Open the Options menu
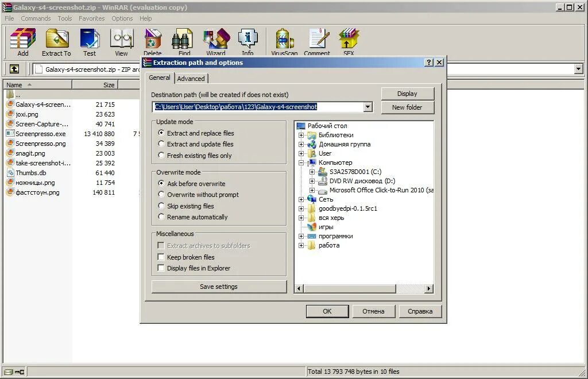588x379 pixels. pyautogui.click(x=122, y=18)
